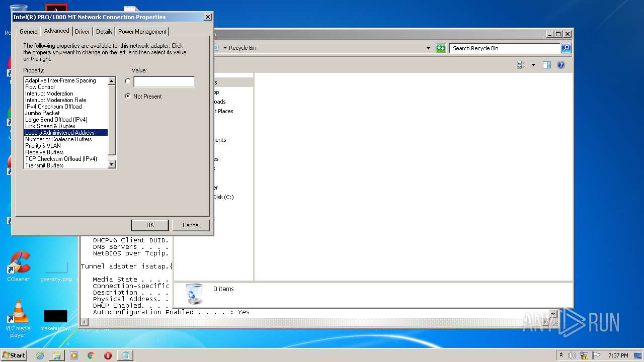Select the Flow Control property

[66, 87]
